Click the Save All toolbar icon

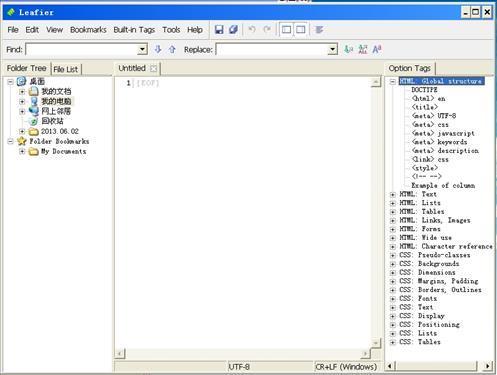pos(233,30)
